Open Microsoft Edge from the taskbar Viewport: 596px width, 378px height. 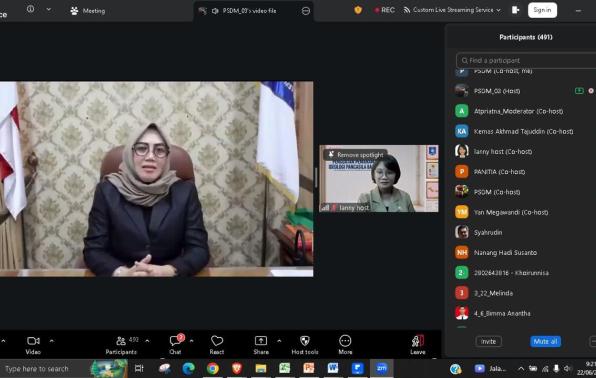click(x=189, y=368)
